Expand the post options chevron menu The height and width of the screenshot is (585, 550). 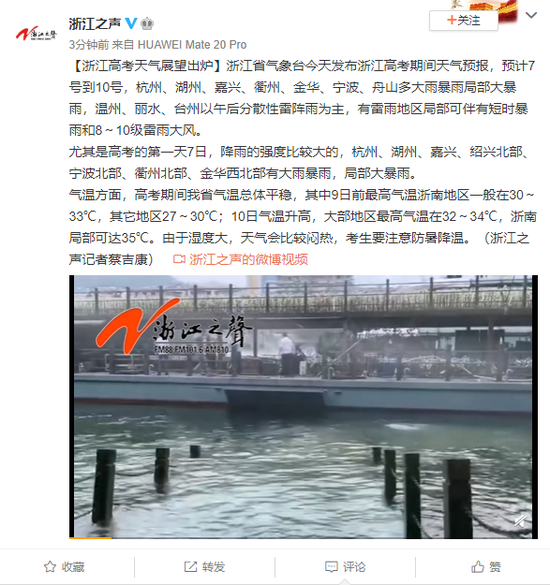531,15
